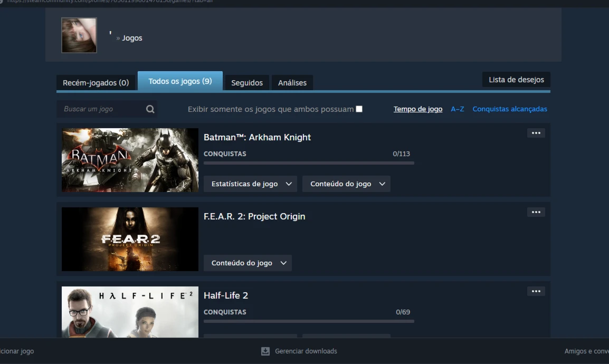
Task: Open the Half-Life 2 cover image
Action: (x=130, y=312)
